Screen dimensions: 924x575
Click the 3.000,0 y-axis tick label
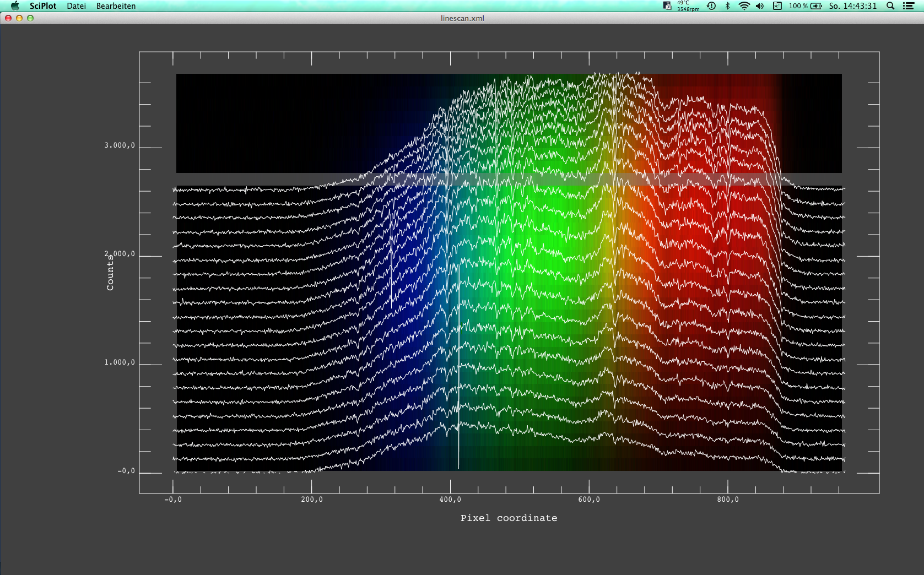pyautogui.click(x=120, y=145)
